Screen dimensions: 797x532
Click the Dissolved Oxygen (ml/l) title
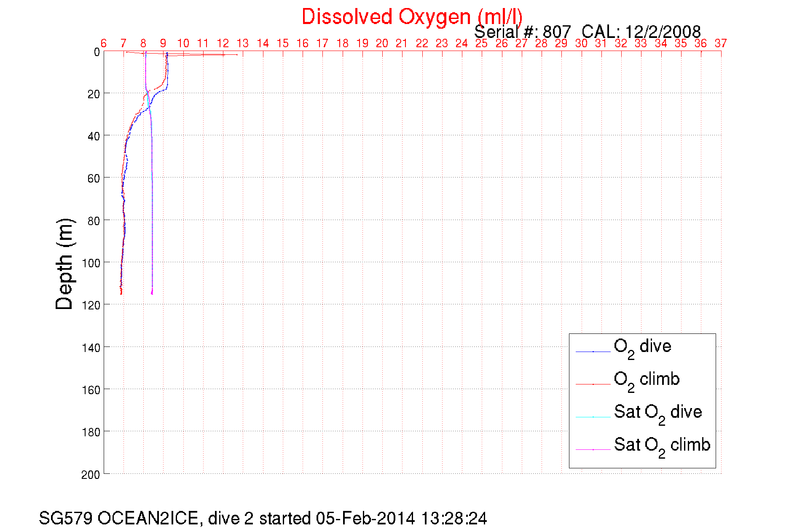[412, 17]
